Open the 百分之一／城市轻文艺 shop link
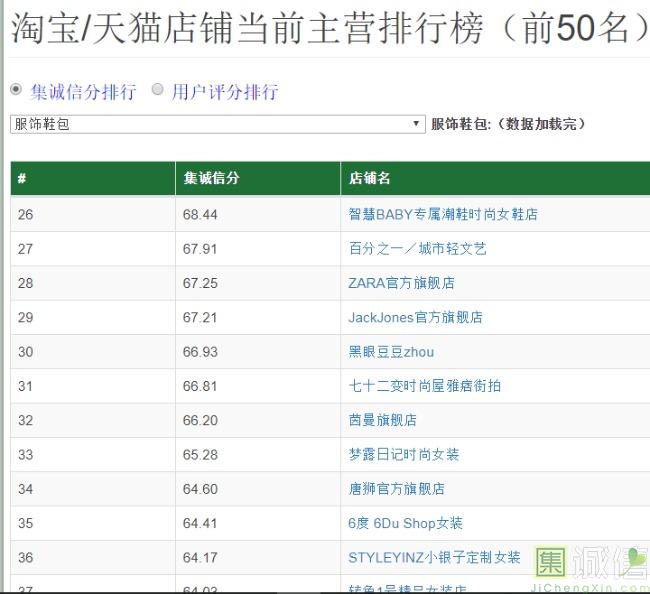The height and width of the screenshot is (594, 650). click(x=417, y=248)
